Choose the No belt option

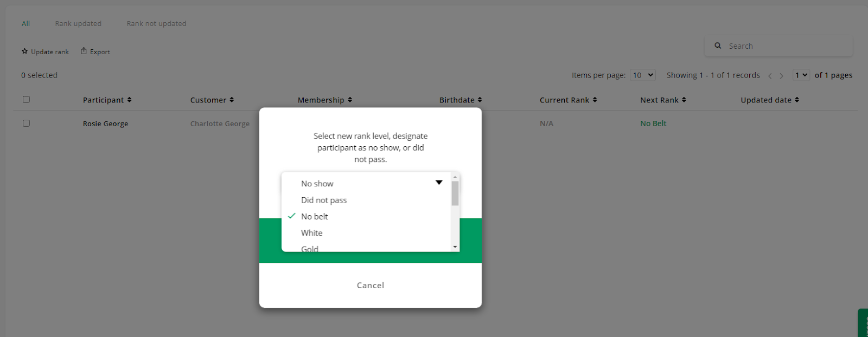(x=315, y=216)
